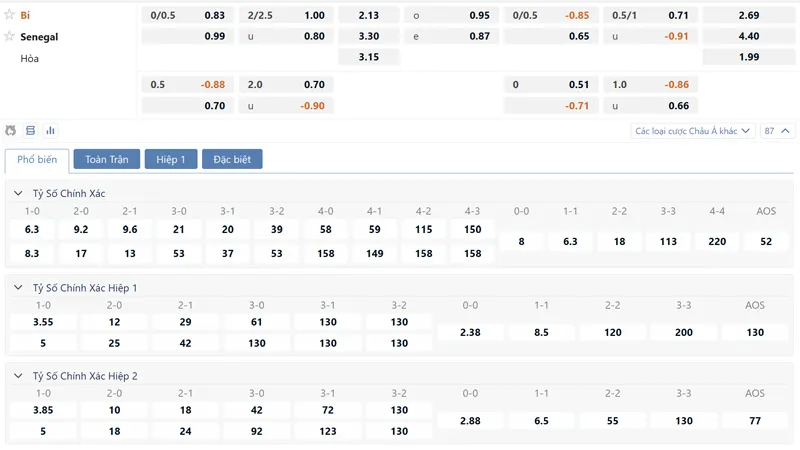Pick second half 1-1 at 6.5

(541, 421)
